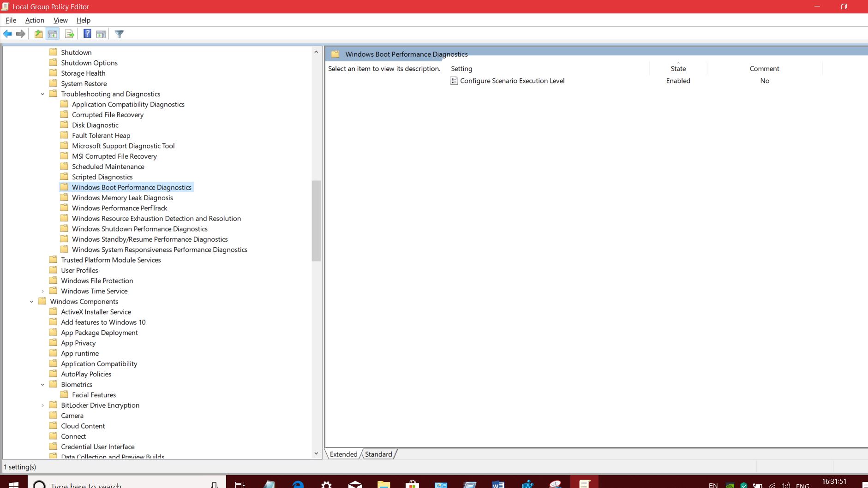Open the Help menu
868x488 pixels.
[84, 20]
